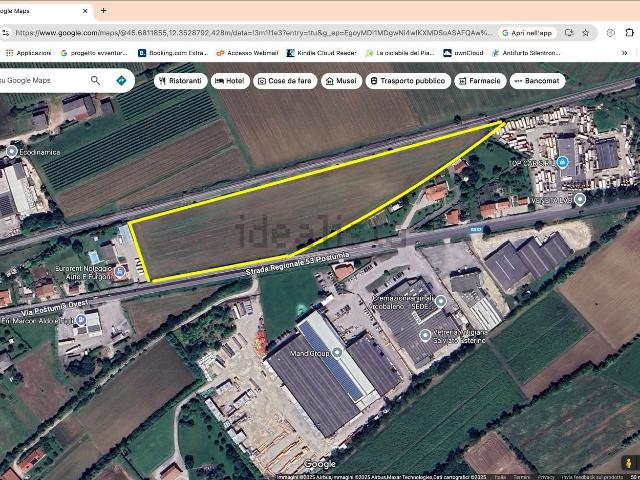Screen dimensions: 640x480
Task: Click the veterinary clinic map pin
Action: coord(425,336)
